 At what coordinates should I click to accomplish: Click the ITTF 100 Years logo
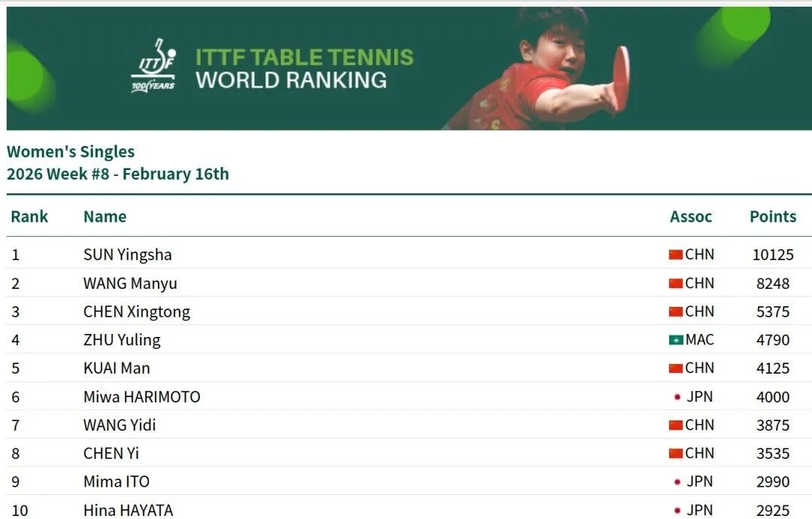(x=153, y=65)
